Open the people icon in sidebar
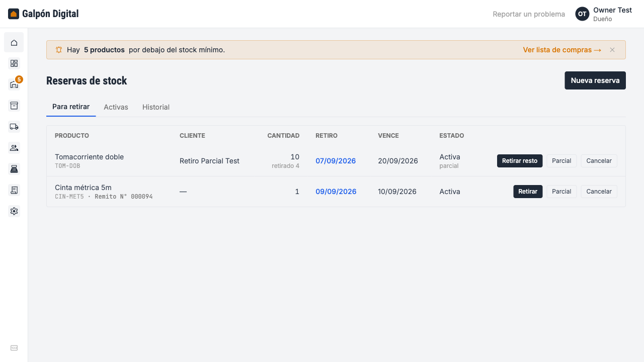The height and width of the screenshot is (362, 644). coord(14,148)
